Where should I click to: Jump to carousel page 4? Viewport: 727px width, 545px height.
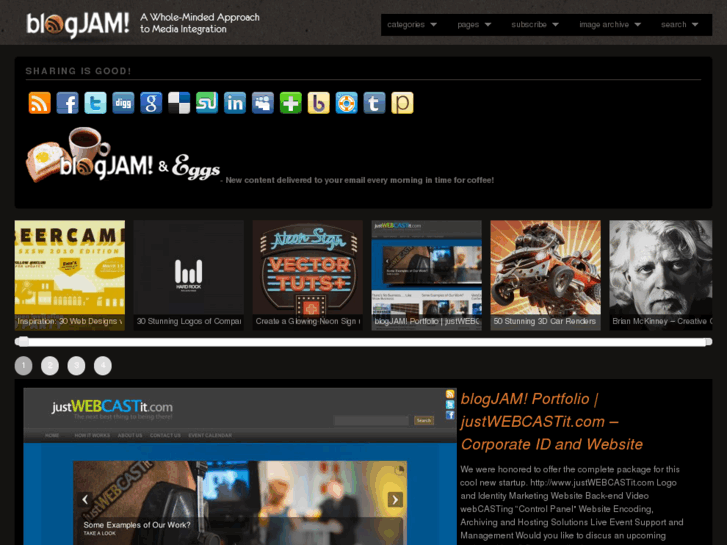103,365
